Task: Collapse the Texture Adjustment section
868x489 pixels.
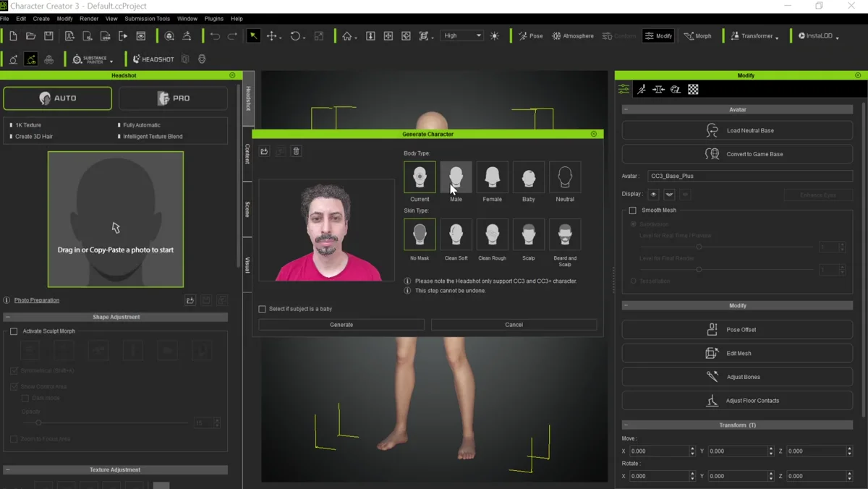Action: (x=7, y=469)
